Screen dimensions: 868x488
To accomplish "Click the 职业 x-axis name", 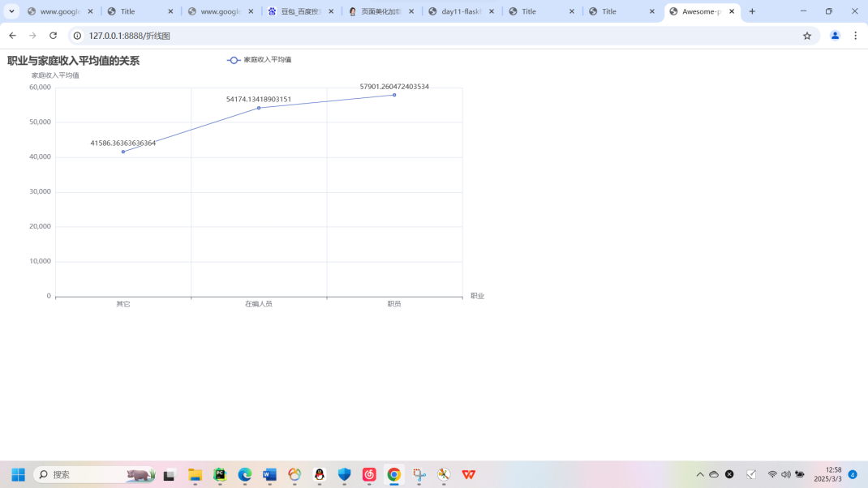I will [x=477, y=296].
